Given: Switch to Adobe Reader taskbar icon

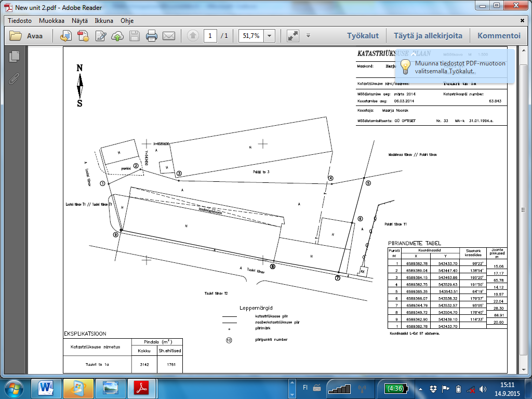Looking at the screenshot, I should tap(142, 389).
